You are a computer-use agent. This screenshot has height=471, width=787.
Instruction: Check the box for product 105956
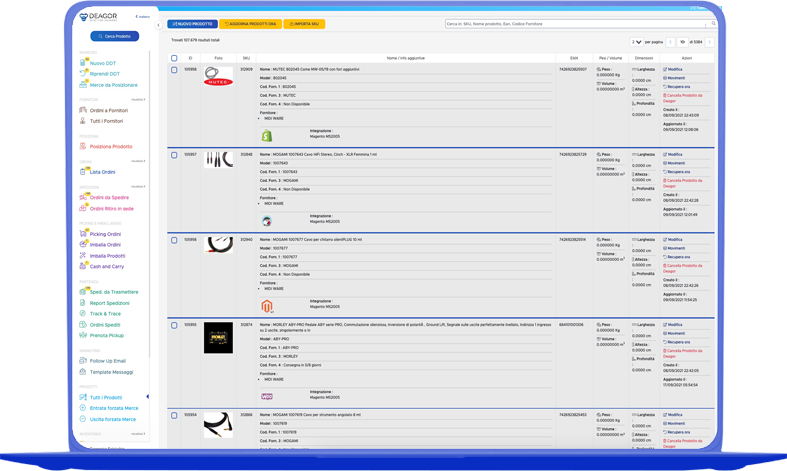[174, 240]
